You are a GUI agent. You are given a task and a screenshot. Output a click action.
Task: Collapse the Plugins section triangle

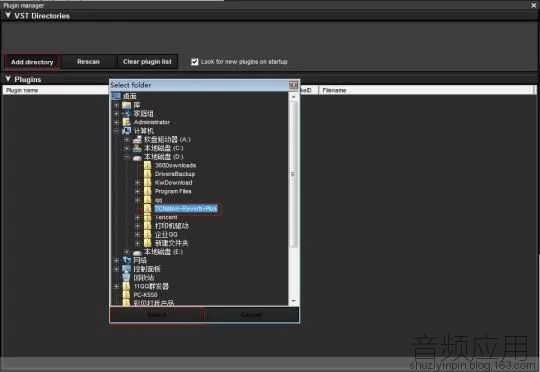[8, 79]
